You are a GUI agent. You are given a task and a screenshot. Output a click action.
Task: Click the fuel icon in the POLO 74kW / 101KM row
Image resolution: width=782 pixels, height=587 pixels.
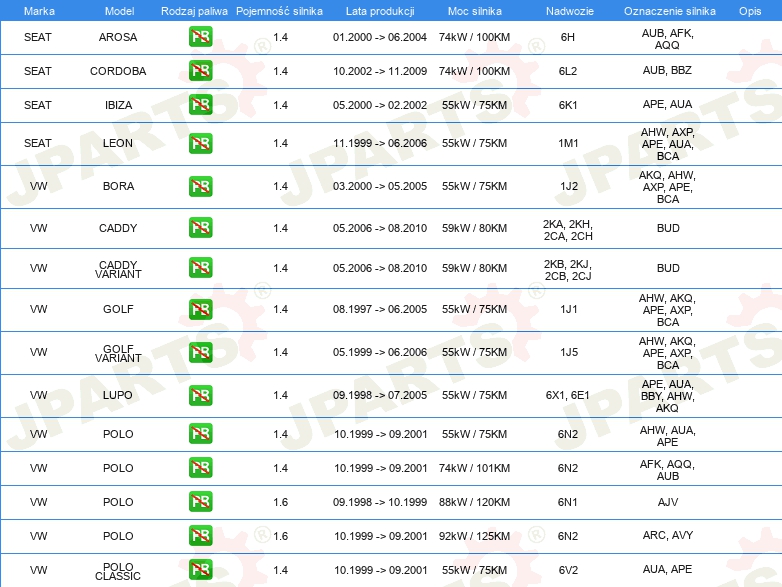pyautogui.click(x=200, y=468)
